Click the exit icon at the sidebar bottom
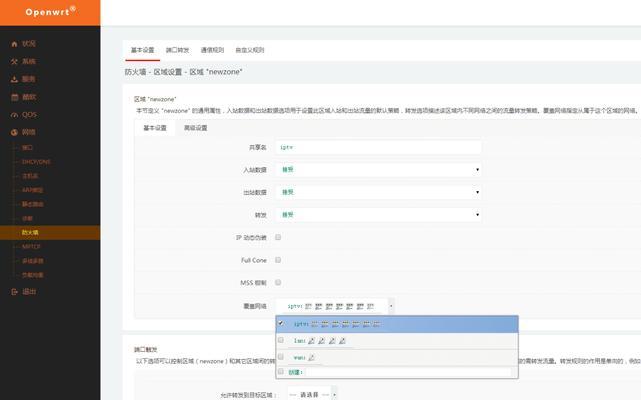Image resolution: width=641 pixels, height=400 pixels. 14,292
